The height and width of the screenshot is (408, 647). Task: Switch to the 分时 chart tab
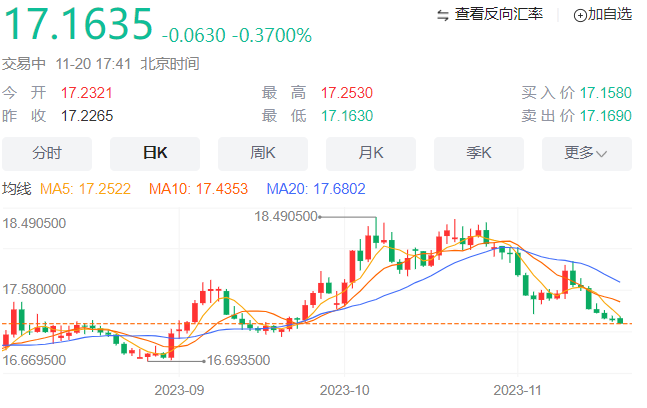[47, 153]
